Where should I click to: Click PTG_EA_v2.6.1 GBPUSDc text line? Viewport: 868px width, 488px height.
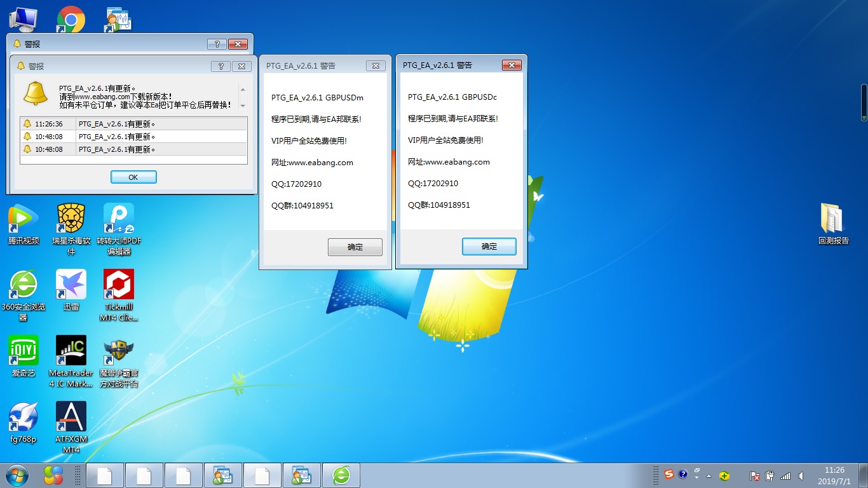point(452,97)
